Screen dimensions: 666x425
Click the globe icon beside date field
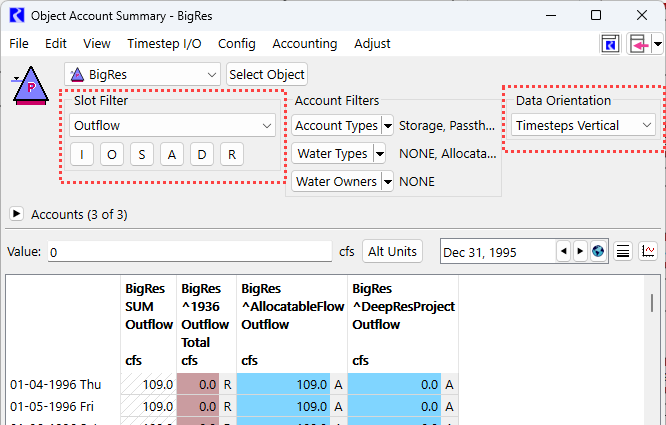pyautogui.click(x=598, y=252)
